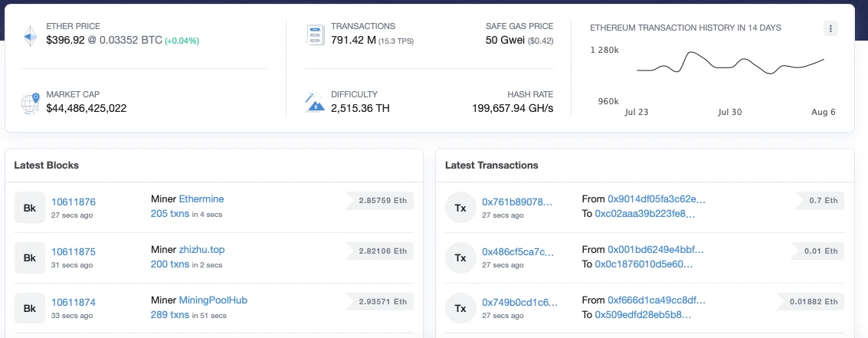Open sender address 0x9014df05fa3c62e...
The height and width of the screenshot is (338, 868).
click(657, 199)
